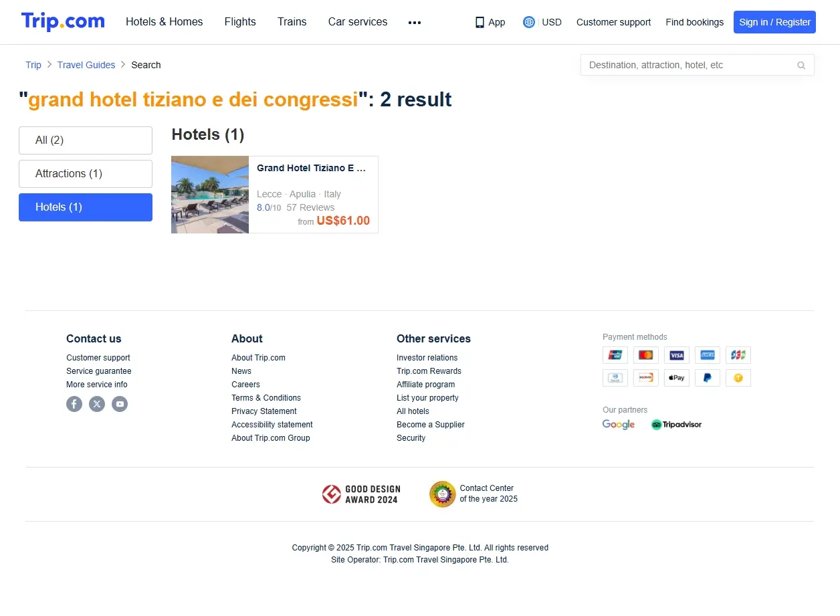Click the Good Design Award 2024 badge
The image size is (840, 616).
pyautogui.click(x=361, y=494)
